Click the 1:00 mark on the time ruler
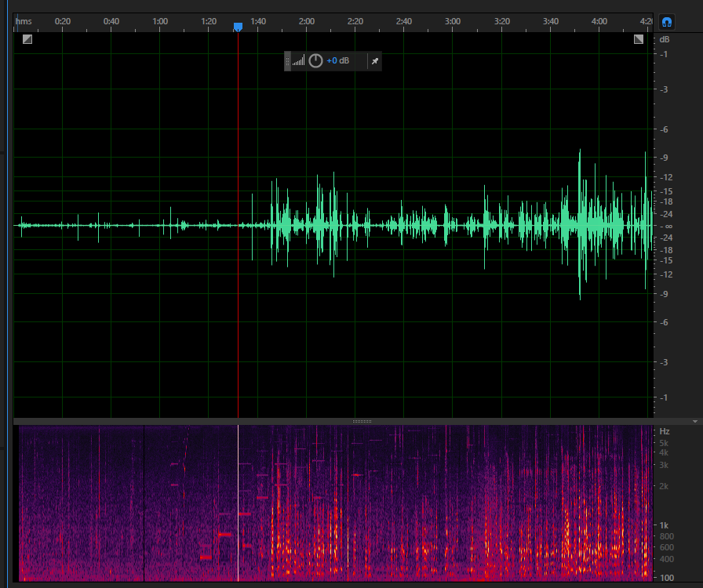The image size is (703, 588). pyautogui.click(x=160, y=21)
